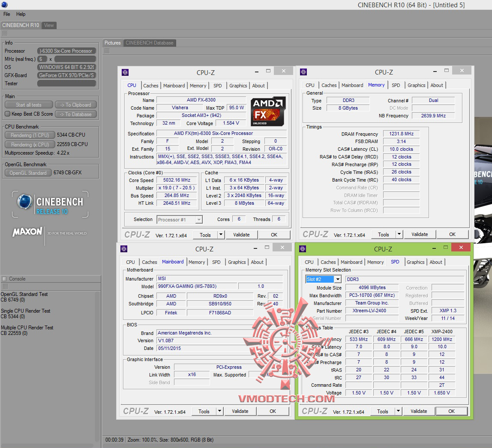
Task: Click the Max Bandwidth PC3-10700 value
Action: pos(372,296)
